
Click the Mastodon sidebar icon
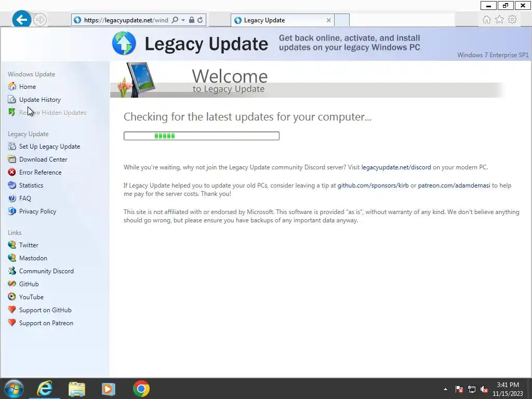(12, 258)
